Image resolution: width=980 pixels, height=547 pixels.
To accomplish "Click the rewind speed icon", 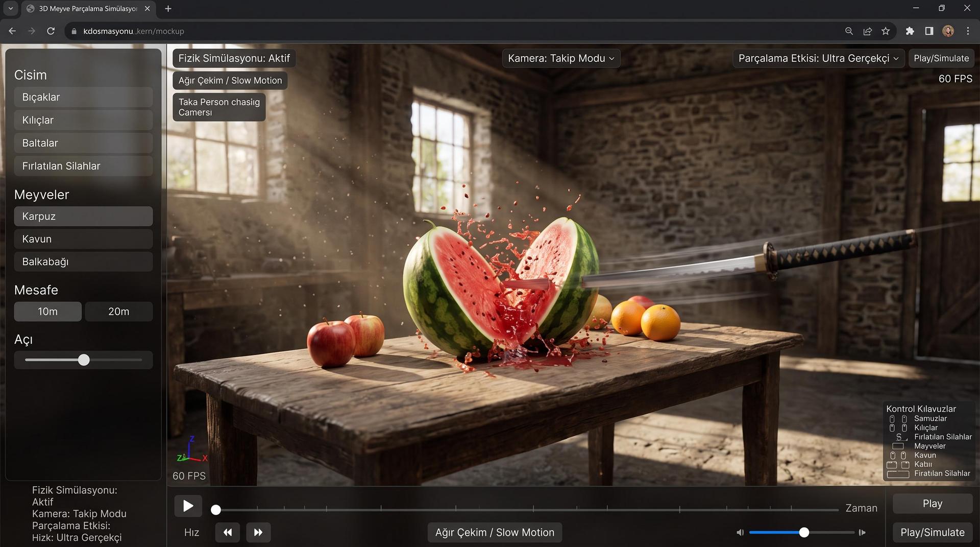I will (228, 532).
